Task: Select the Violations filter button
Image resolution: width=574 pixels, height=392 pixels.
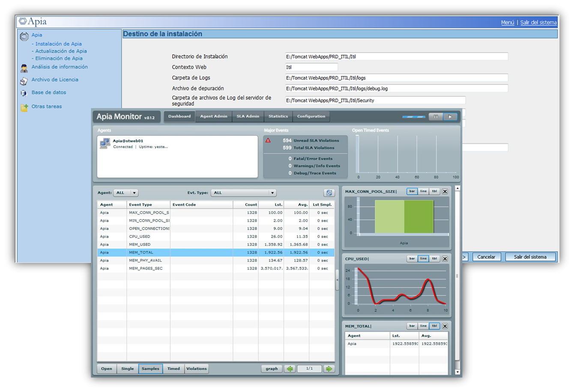Action: (x=197, y=369)
